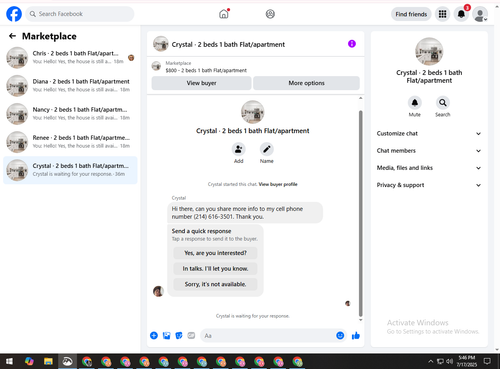Click the View buyer button

point(201,83)
